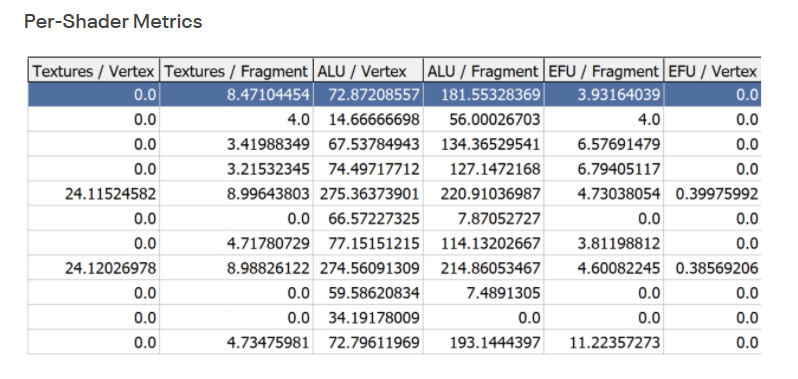
Task: Click the Per-Shader Metrics heading
Action: tap(113, 21)
